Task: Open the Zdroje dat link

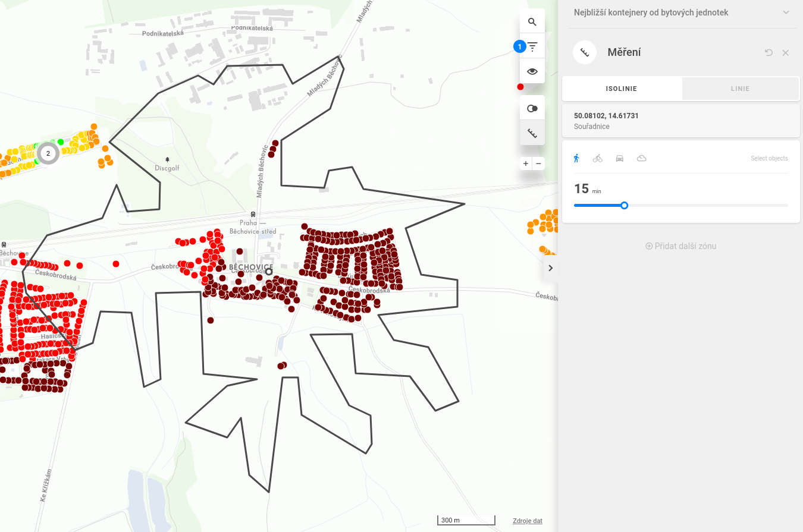Action: tap(528, 521)
